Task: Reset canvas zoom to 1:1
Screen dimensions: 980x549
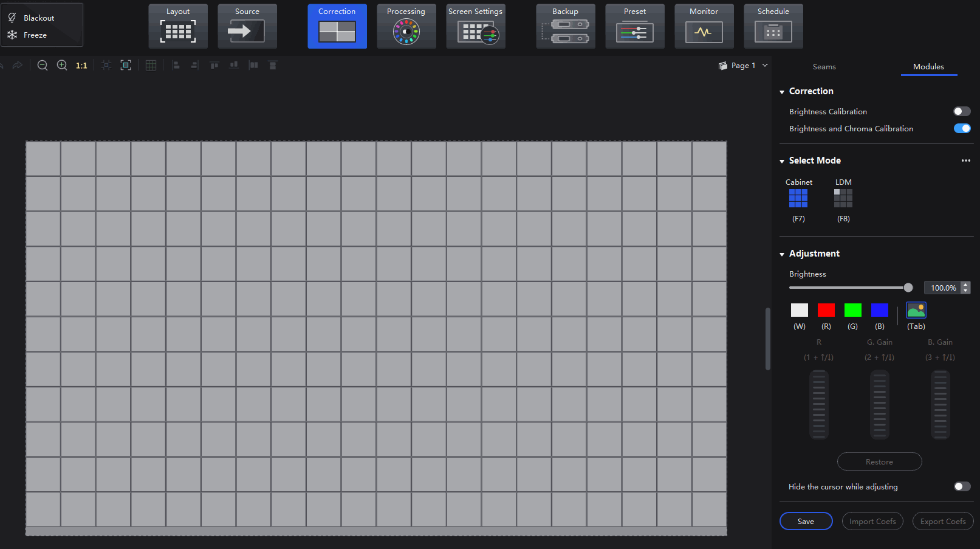Action: coord(81,66)
